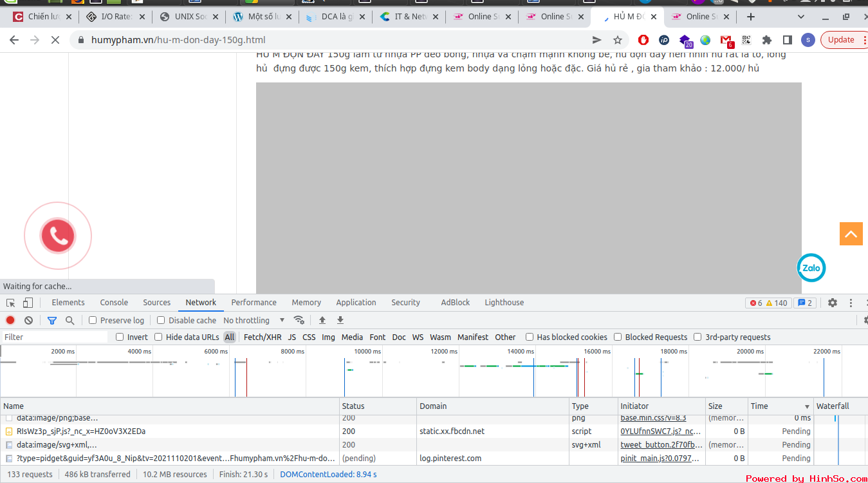The height and width of the screenshot is (483, 868).
Task: Open the purple extension with badge 20
Action: (x=685, y=41)
